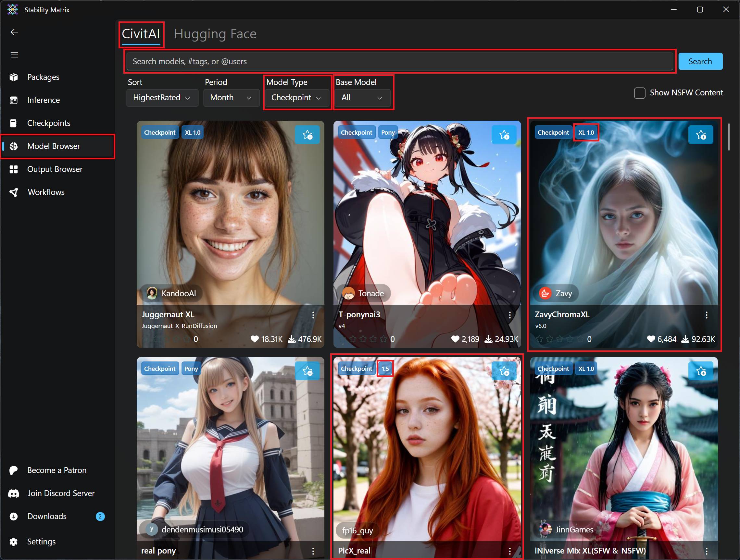The height and width of the screenshot is (560, 740).
Task: Open the Packages page icon
Action: [14, 77]
